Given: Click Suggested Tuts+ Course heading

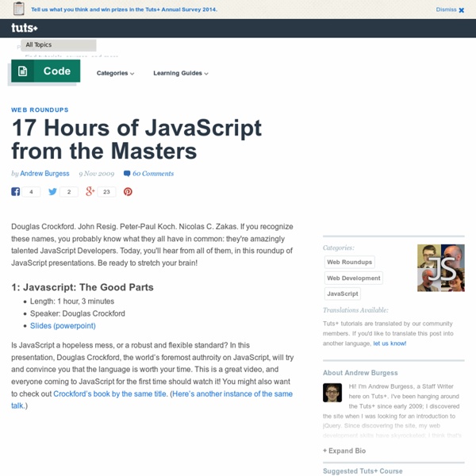Looking at the screenshot, I should pos(363,471).
